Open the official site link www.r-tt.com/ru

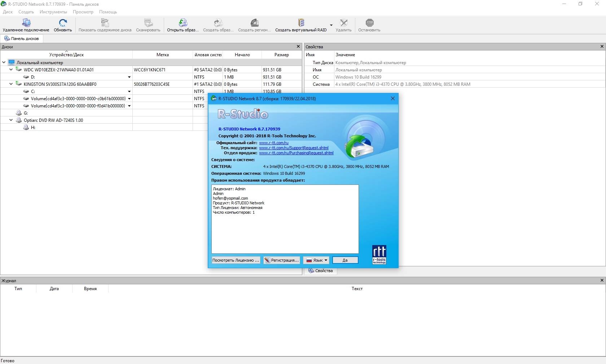point(274,143)
